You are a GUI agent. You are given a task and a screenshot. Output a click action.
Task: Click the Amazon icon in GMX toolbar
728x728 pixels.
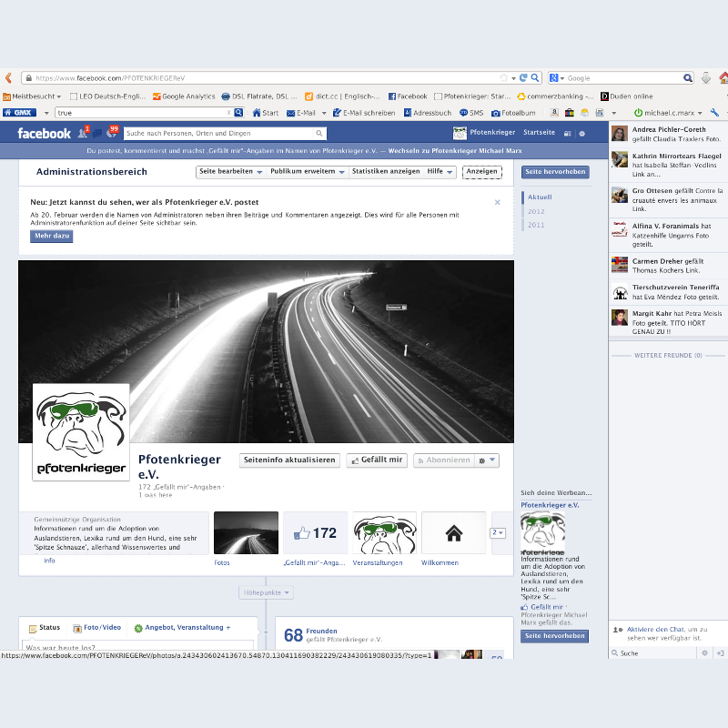coord(554,112)
